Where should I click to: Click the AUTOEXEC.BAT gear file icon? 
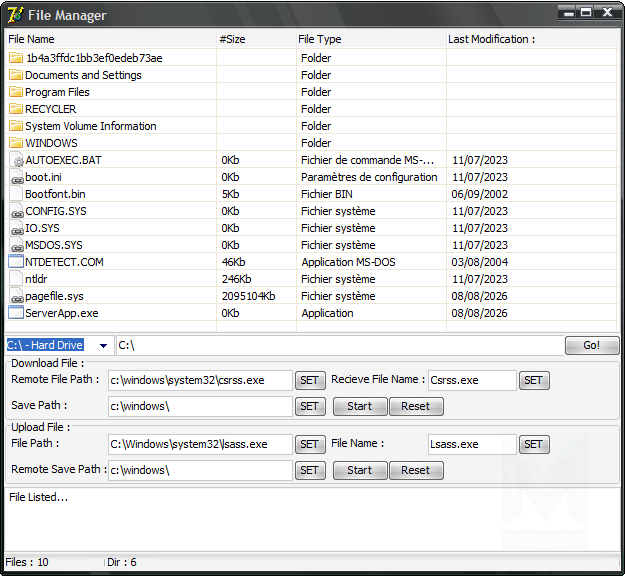pos(16,160)
